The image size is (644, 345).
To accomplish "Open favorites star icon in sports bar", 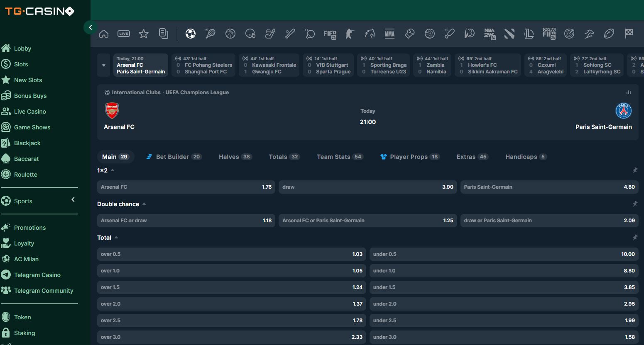I will 144,34.
